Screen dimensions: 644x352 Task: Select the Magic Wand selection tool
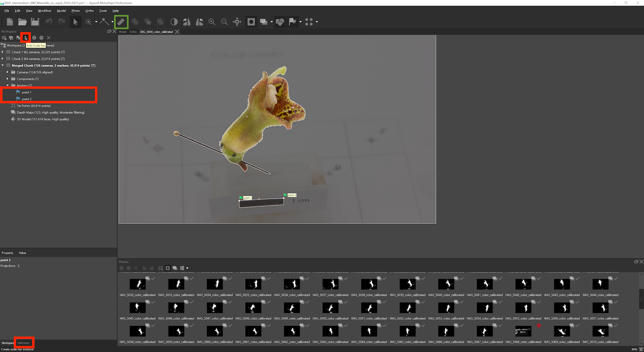[88, 22]
